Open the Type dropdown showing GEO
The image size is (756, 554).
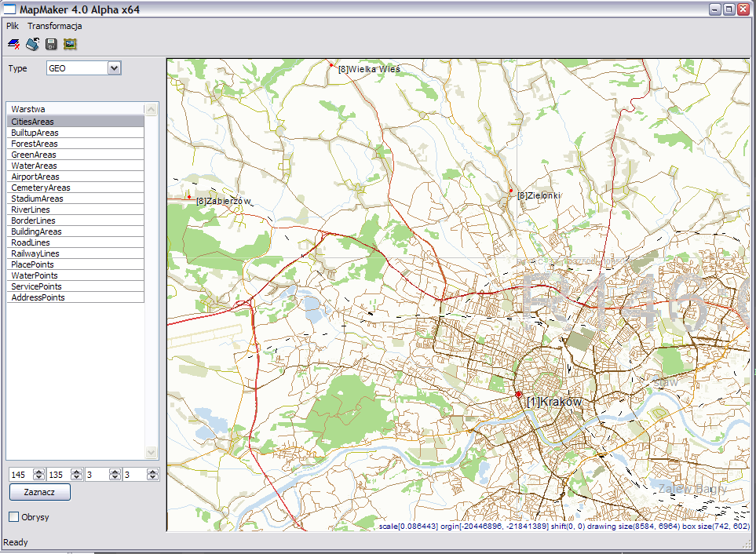pyautogui.click(x=114, y=68)
